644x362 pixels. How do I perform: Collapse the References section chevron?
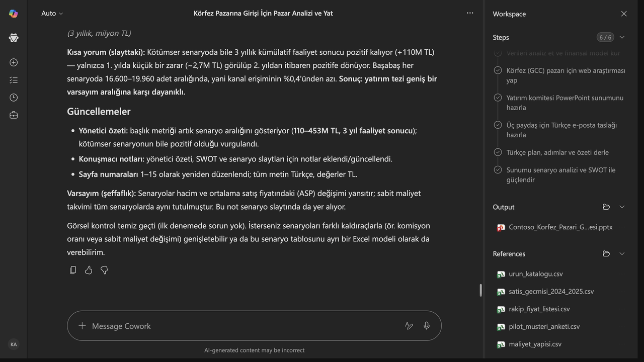click(x=622, y=253)
